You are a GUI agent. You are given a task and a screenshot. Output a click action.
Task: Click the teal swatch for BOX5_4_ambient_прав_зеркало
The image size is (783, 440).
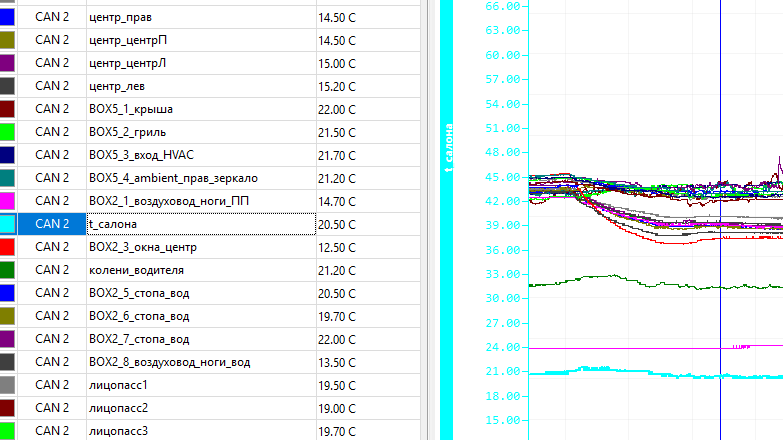point(8,178)
